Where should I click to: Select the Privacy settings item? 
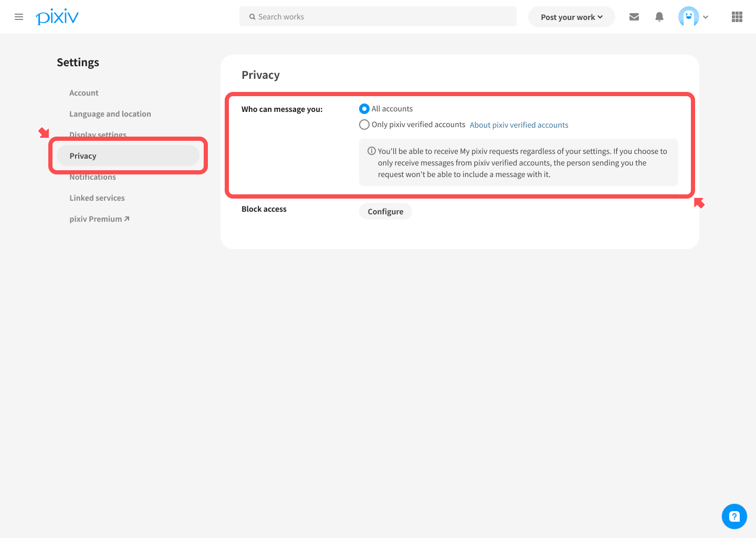[128, 156]
